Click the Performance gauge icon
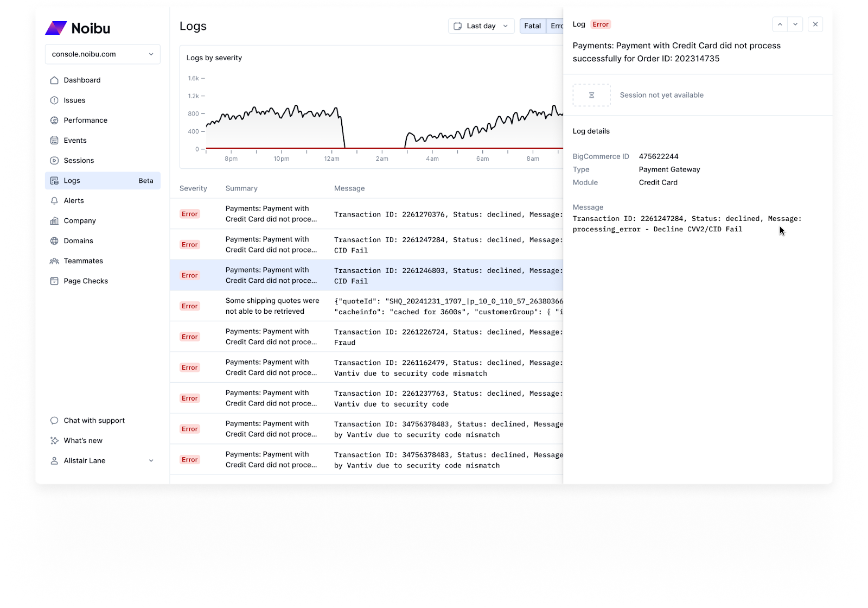This screenshot has width=868, height=608. pos(54,121)
